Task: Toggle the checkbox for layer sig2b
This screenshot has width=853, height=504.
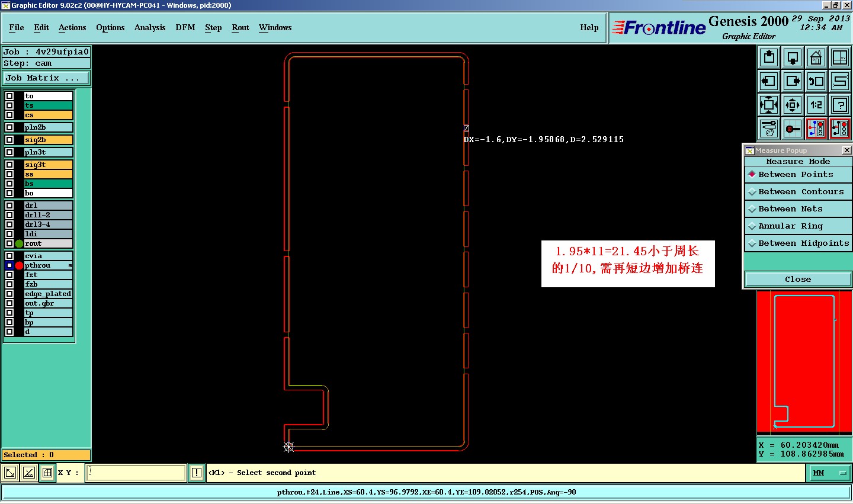Action: coord(9,140)
